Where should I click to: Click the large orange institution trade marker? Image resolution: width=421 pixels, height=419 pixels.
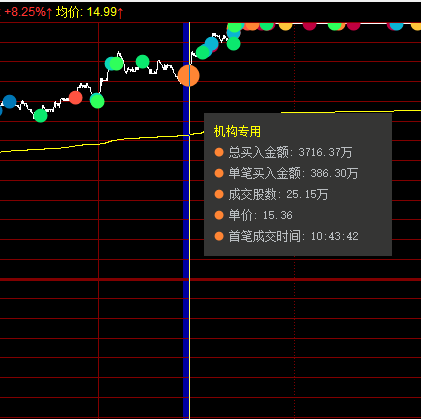pos(189,76)
